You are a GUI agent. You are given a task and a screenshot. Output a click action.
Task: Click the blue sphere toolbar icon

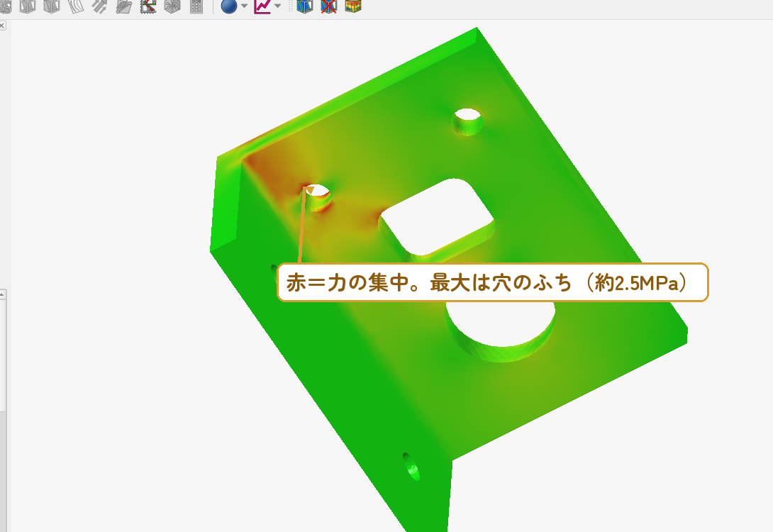[x=229, y=6]
